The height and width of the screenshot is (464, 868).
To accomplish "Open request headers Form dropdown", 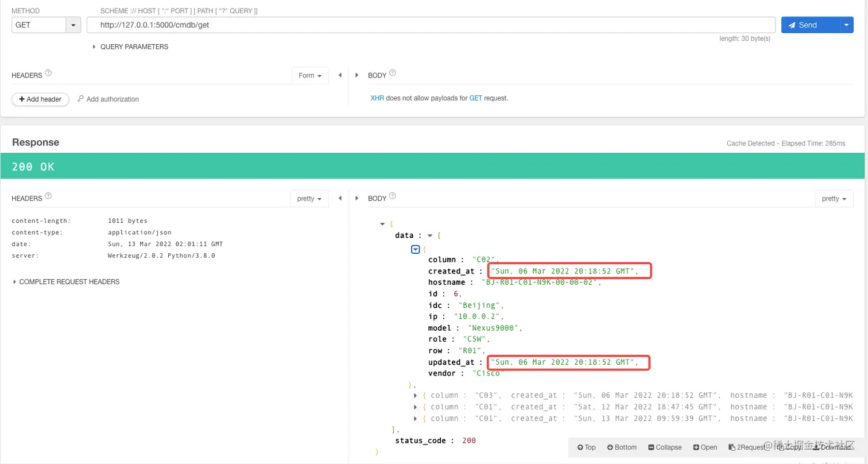I will tap(310, 76).
